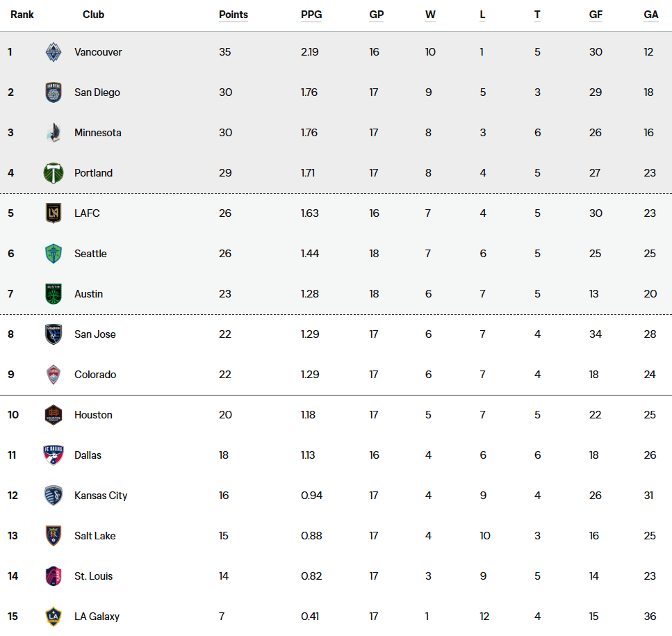Click the Vancouver Whitecaps club logo
This screenshot has height=636, width=672.
tap(54, 52)
